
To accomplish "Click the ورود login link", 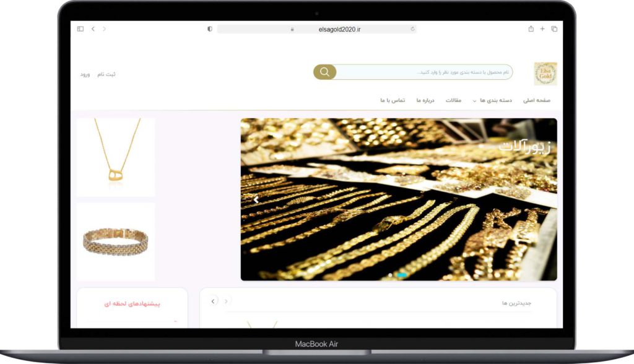I will (85, 74).
